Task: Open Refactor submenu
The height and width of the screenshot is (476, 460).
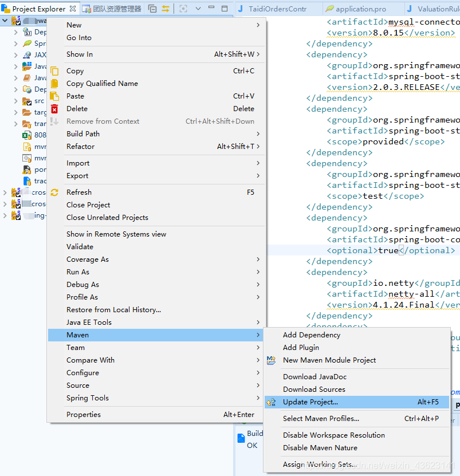Action: pyautogui.click(x=156, y=147)
